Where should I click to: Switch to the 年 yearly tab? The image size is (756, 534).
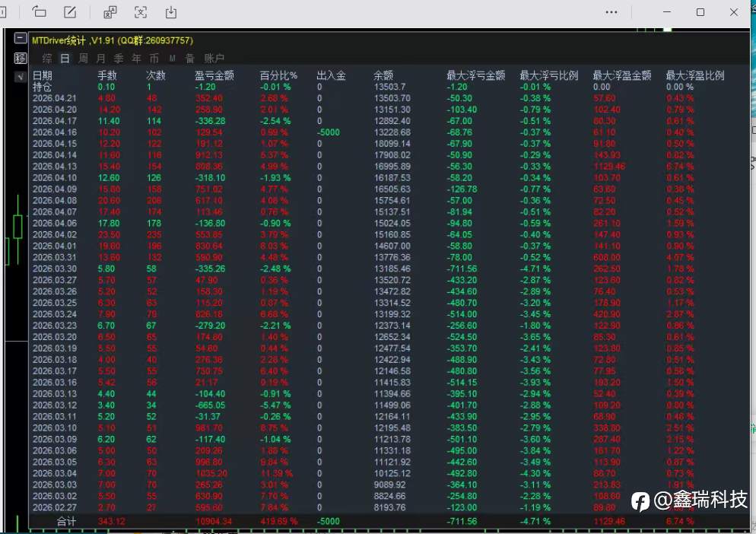click(x=136, y=59)
